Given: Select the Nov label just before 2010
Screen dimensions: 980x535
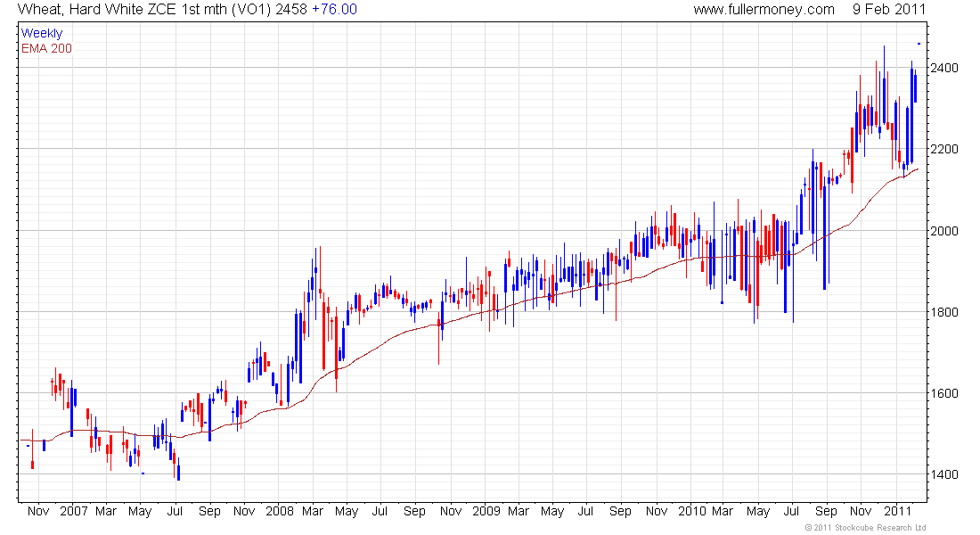Looking at the screenshot, I should coord(657,511).
